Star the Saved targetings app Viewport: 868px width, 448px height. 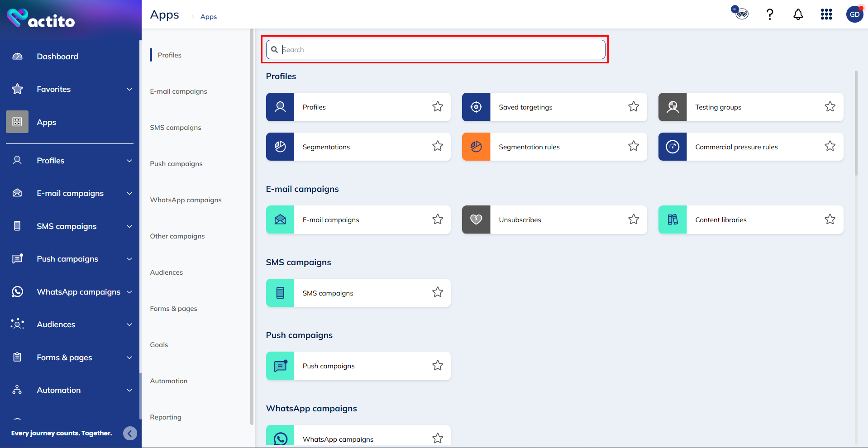click(x=634, y=107)
